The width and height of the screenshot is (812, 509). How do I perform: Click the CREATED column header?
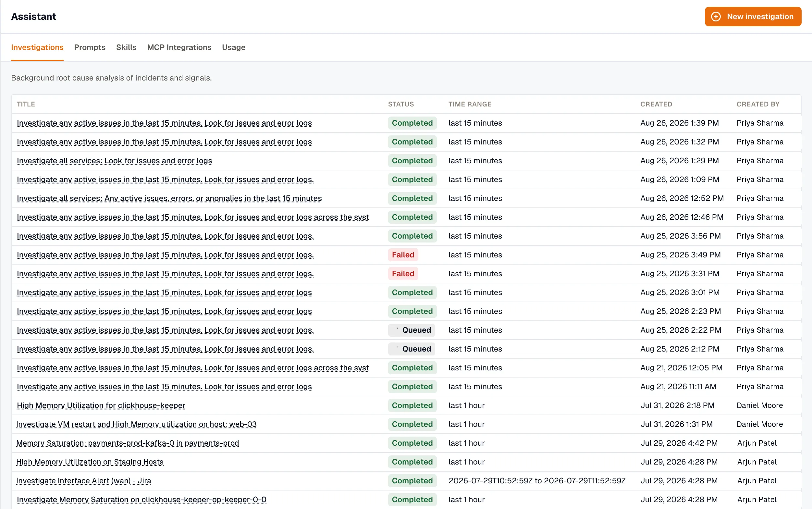(x=656, y=104)
